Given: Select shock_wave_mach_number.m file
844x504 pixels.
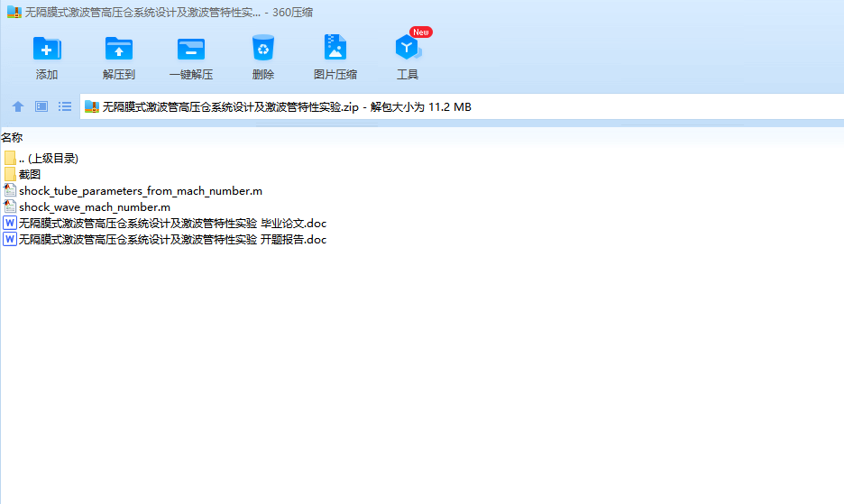Looking at the screenshot, I should click(95, 206).
